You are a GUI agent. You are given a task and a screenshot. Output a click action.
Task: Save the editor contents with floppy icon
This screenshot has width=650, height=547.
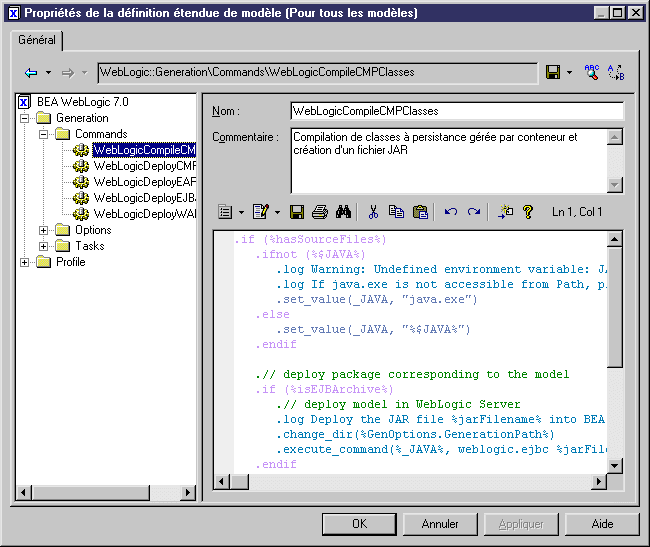[297, 211]
